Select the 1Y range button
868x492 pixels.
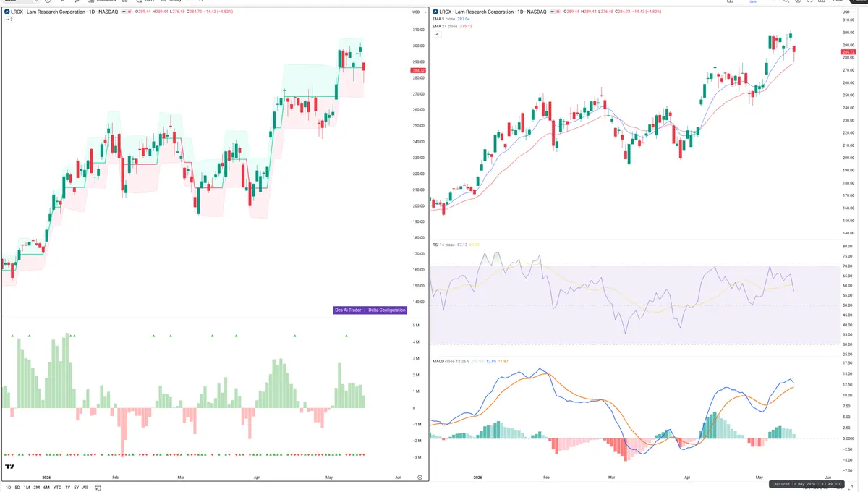(x=68, y=488)
